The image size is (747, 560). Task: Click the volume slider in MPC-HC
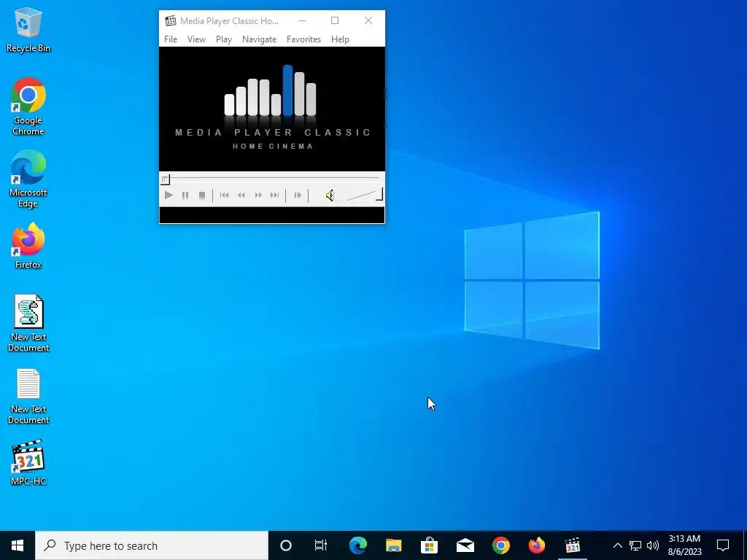pos(365,195)
